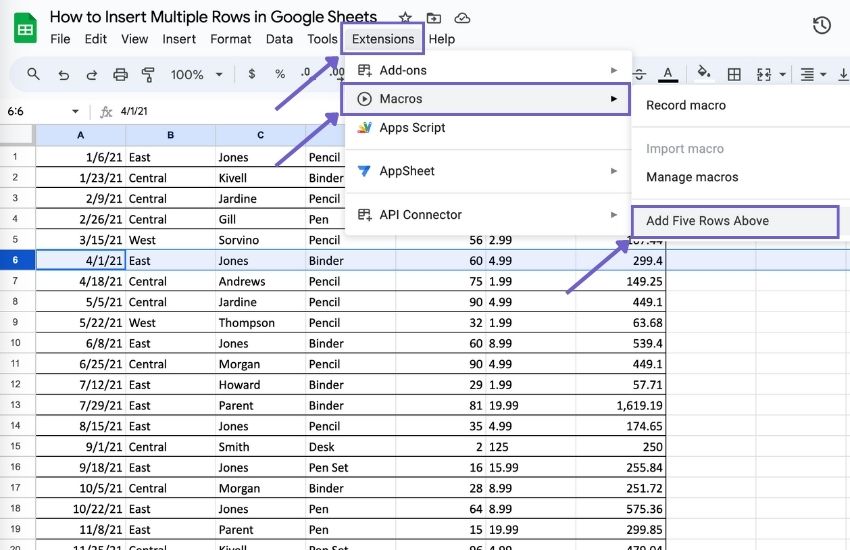The width and height of the screenshot is (850, 550).
Task: Expand the Add-ons submenu arrow
Action: click(614, 70)
